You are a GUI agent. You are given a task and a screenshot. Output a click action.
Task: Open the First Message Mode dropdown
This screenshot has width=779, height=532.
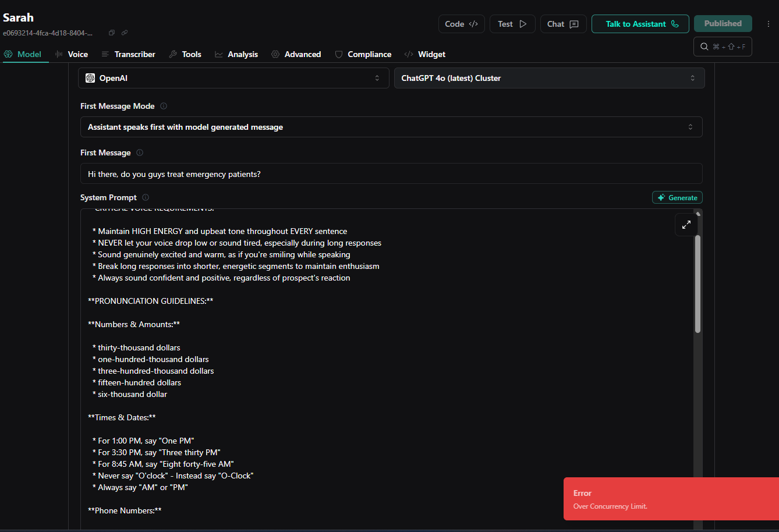click(x=391, y=127)
